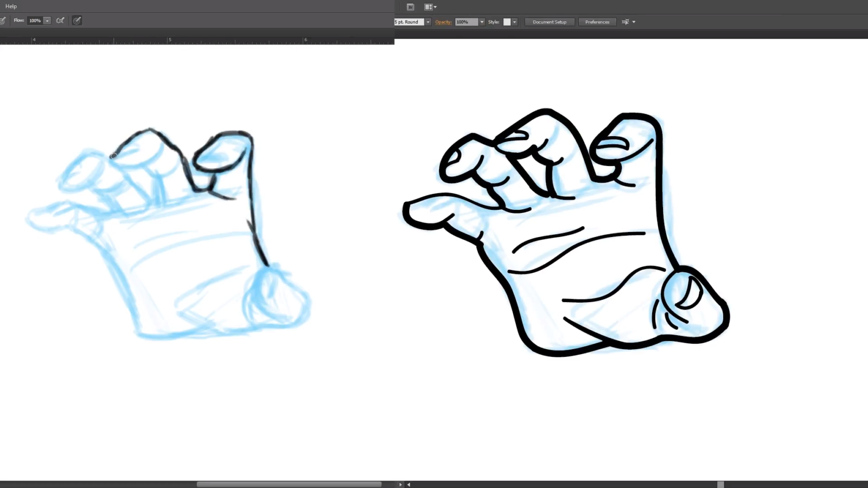Toggle the airbrush build-up icon in the options bar
The width and height of the screenshot is (868, 488).
tap(77, 21)
